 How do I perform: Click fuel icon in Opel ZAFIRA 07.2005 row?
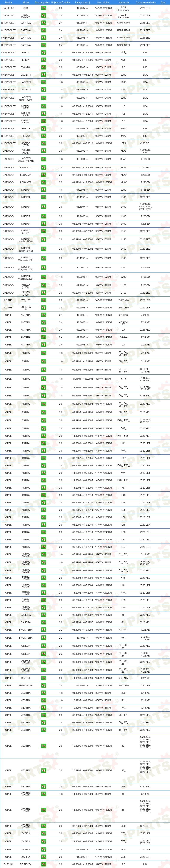(44, 849)
